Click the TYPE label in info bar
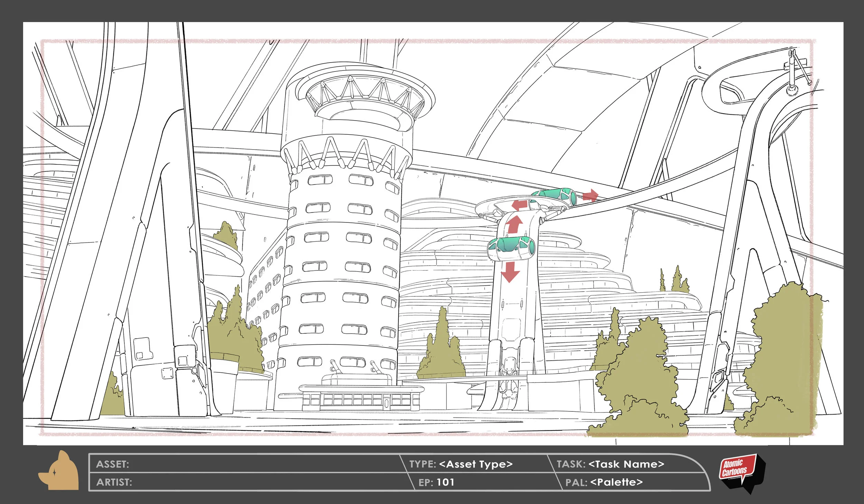This screenshot has height=504, width=864. 422,464
